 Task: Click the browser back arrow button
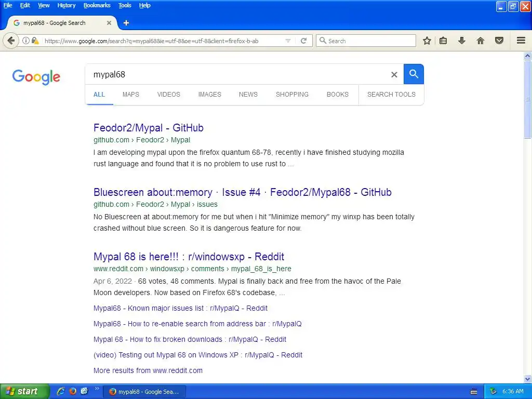[11, 41]
